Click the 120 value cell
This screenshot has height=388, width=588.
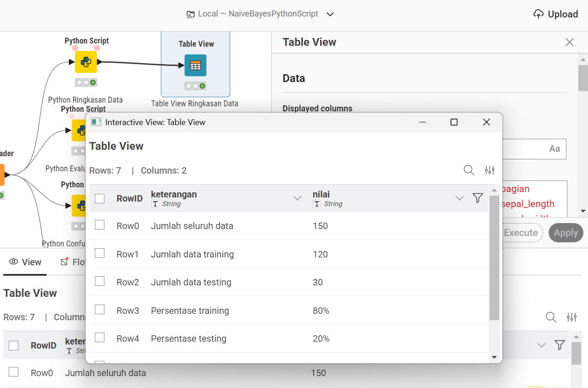tap(320, 254)
